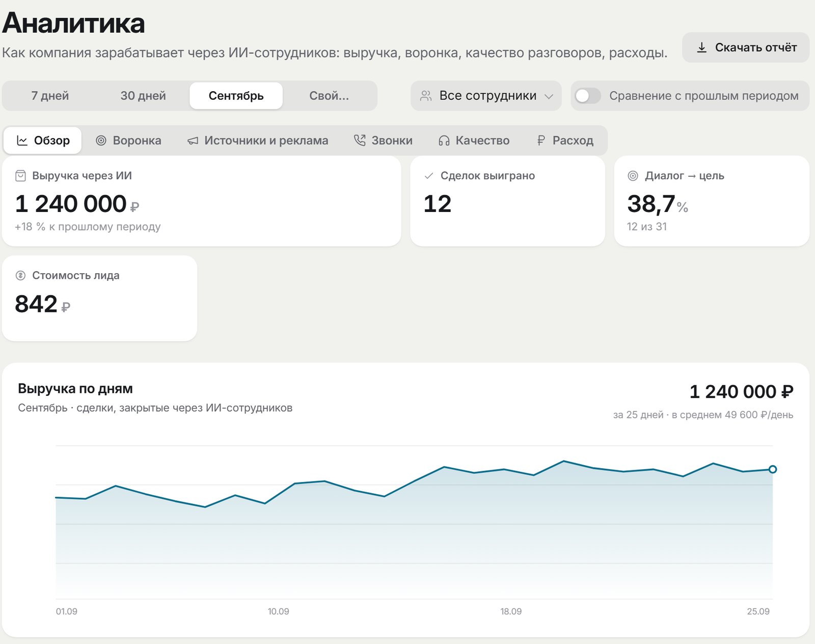
Task: Click the chart icon on Обзор tab
Action: [22, 141]
